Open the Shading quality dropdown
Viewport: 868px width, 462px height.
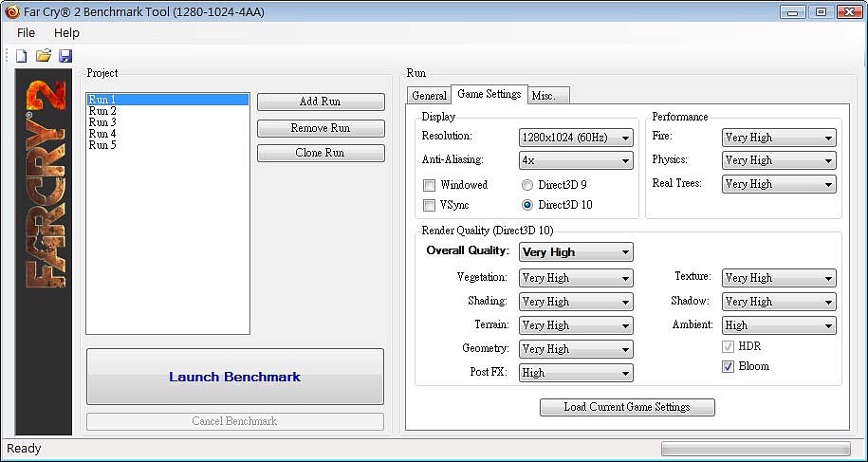click(576, 302)
